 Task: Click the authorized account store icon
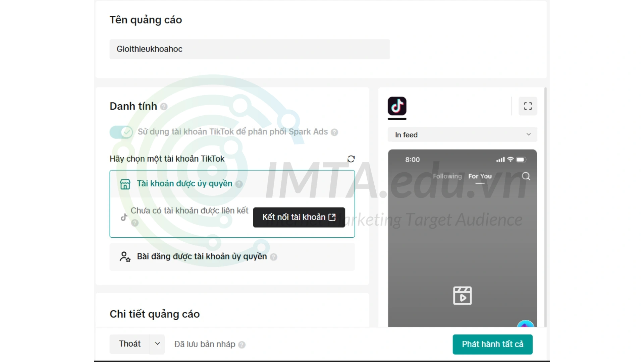[125, 183]
